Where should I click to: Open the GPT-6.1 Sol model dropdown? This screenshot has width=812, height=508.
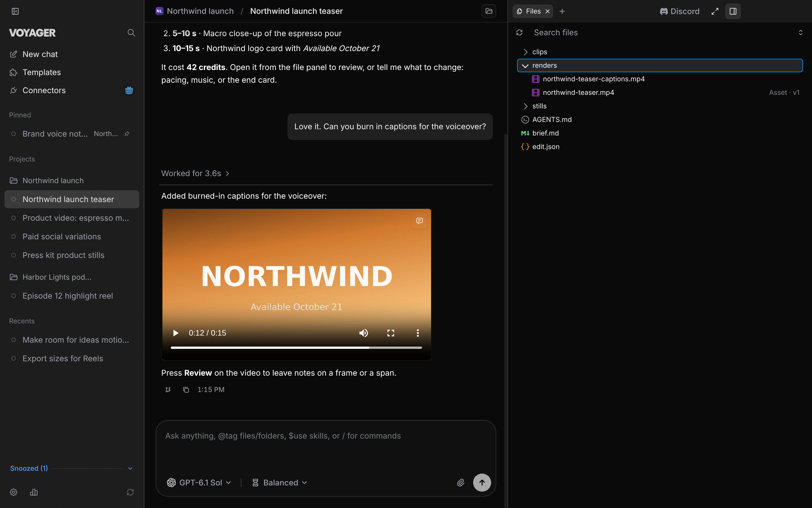click(x=199, y=483)
